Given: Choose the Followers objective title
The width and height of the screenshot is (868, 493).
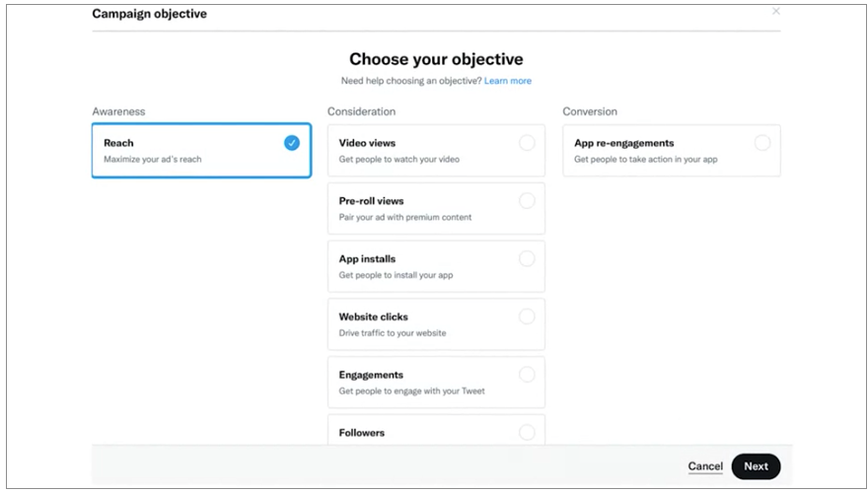Looking at the screenshot, I should (361, 433).
